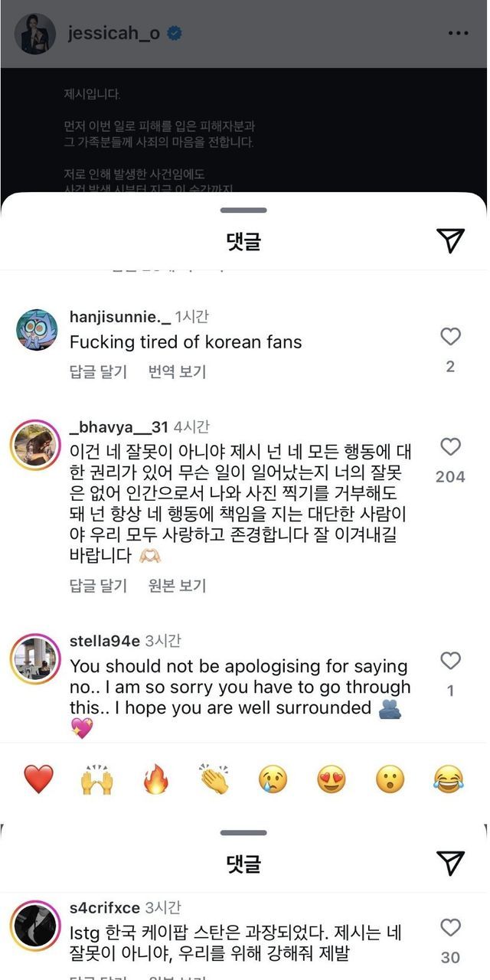React with the red heart emoji
This screenshot has width=490, height=980.
point(38,779)
